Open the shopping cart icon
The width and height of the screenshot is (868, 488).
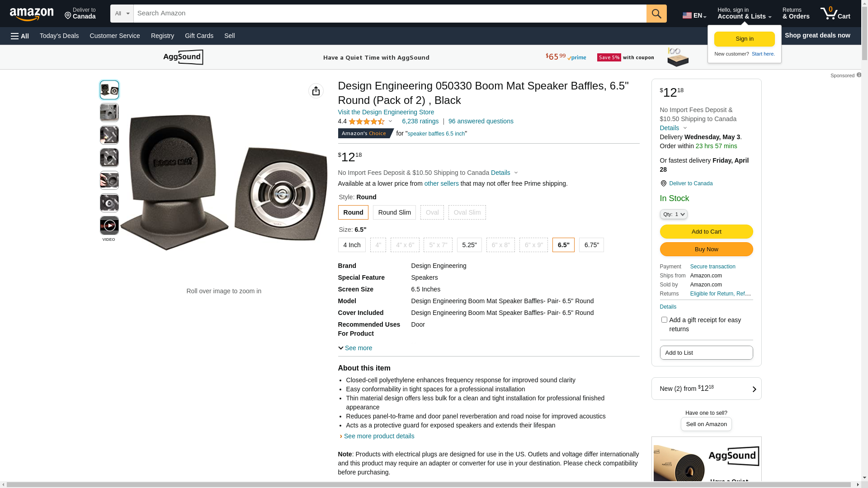[835, 14]
